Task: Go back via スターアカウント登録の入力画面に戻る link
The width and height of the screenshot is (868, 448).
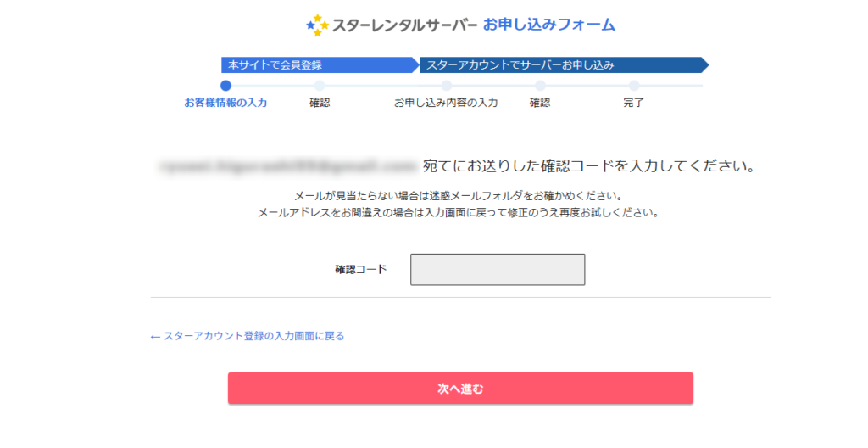Action: 254,336
